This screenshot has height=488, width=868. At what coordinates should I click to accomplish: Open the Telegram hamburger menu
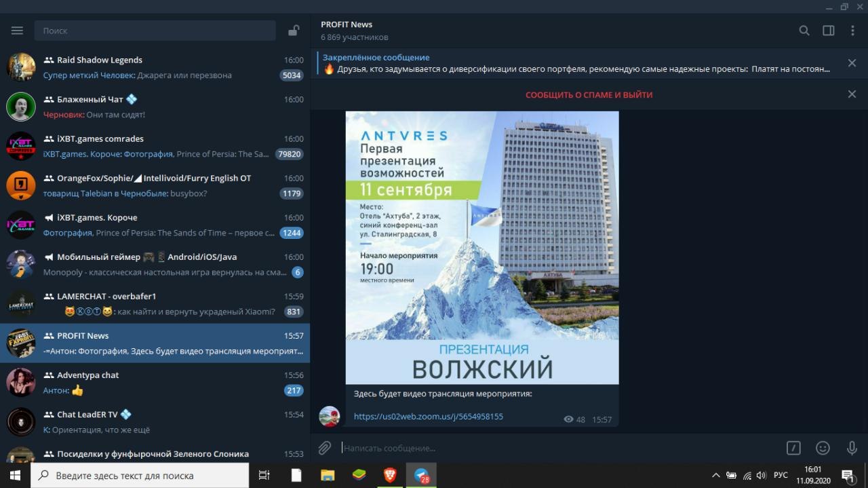17,31
